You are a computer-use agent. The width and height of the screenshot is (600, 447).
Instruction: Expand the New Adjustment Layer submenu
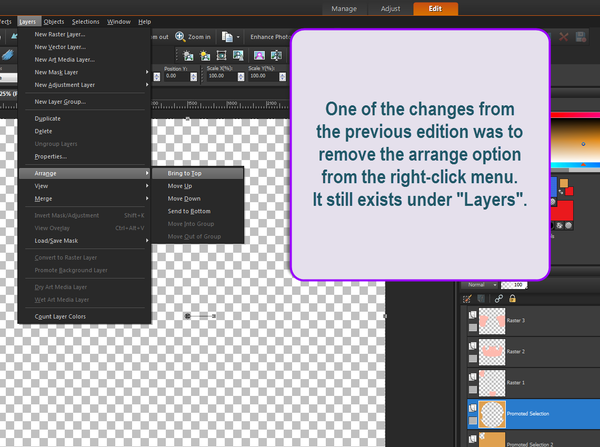click(147, 85)
